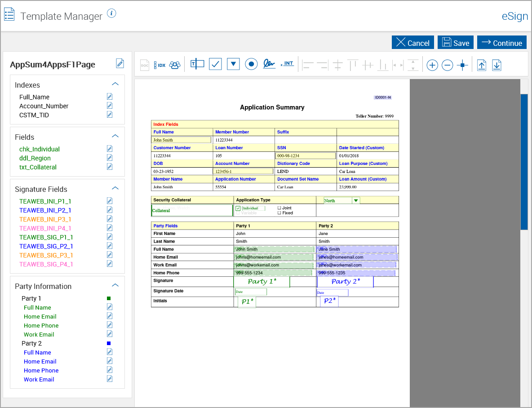Click the download template icon

click(x=497, y=65)
